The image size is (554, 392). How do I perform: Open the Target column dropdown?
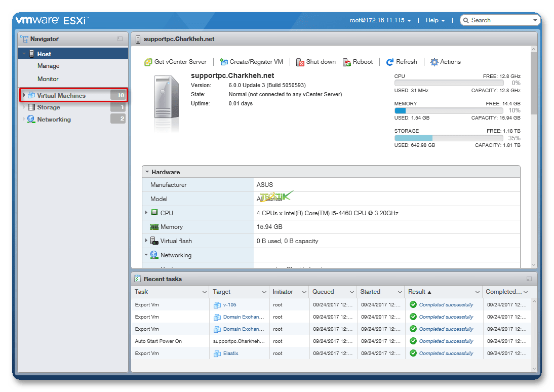[x=264, y=292]
